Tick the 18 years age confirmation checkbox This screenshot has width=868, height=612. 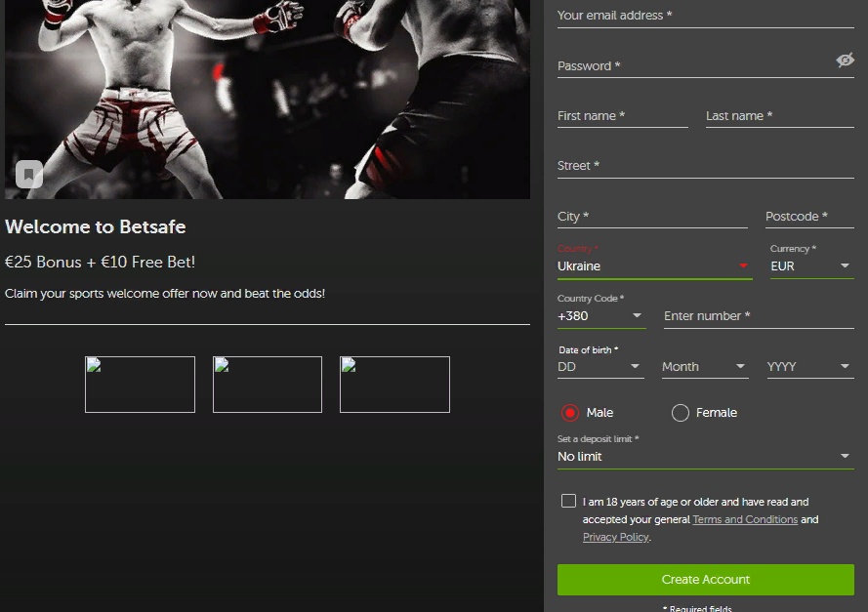click(568, 501)
